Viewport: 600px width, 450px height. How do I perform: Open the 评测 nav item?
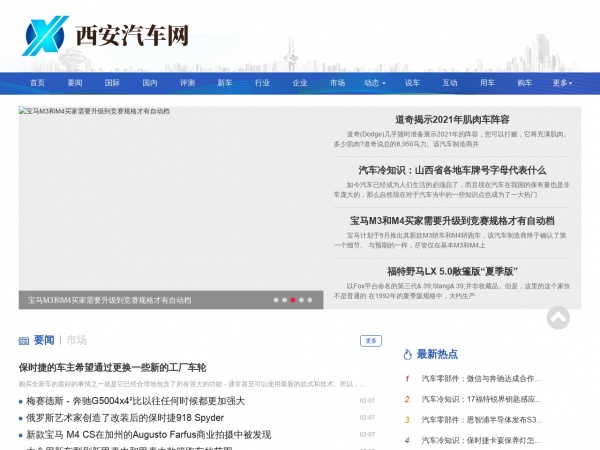pyautogui.click(x=188, y=83)
